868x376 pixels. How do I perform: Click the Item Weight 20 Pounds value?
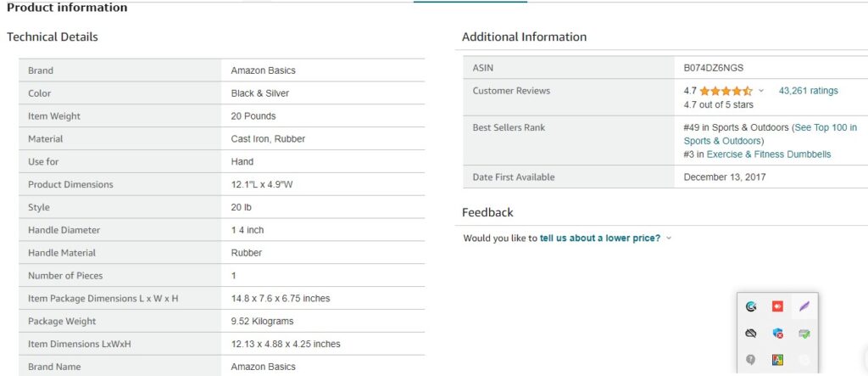coord(253,116)
